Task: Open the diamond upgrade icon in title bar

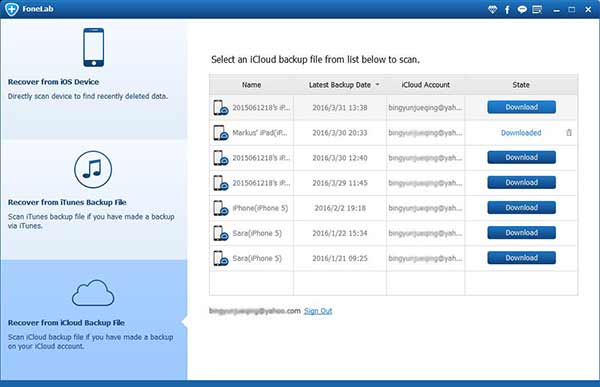Action: click(492, 9)
